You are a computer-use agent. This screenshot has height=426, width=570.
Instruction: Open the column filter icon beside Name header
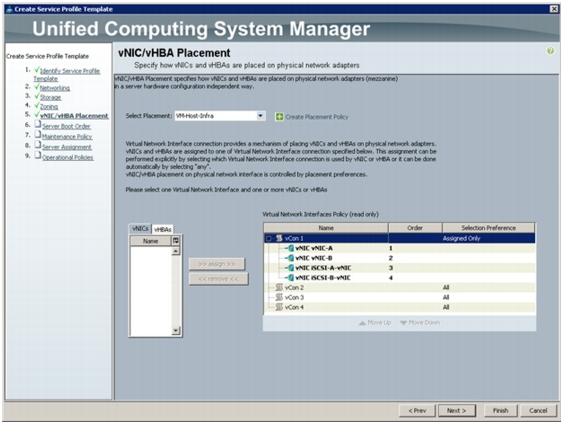point(176,241)
